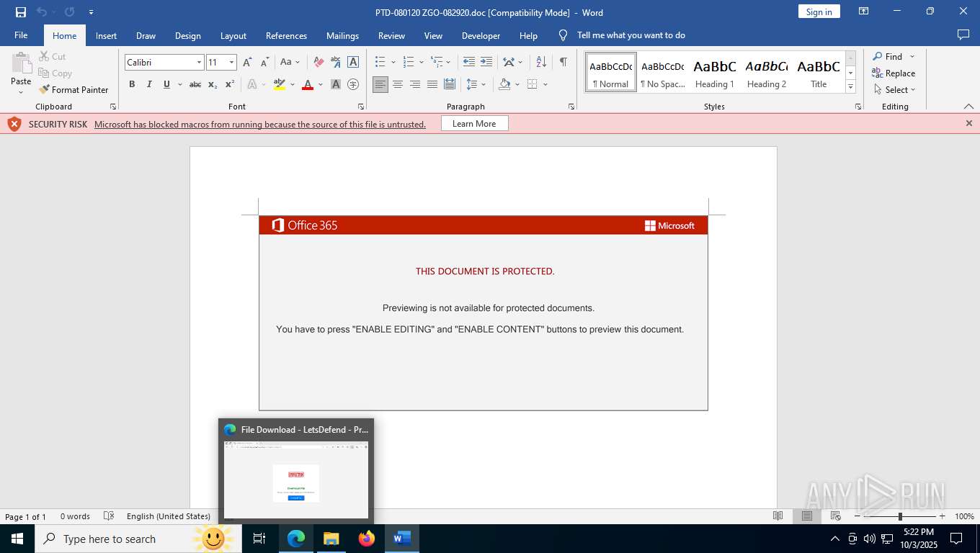The width and height of the screenshot is (980, 553).
Task: Clear all formatting icon
Action: 318,63
